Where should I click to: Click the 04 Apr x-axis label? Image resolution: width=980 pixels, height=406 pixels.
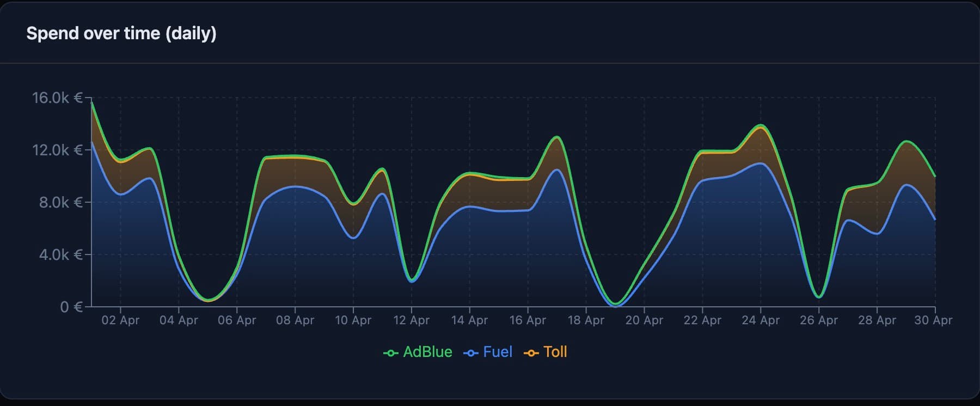coord(179,320)
